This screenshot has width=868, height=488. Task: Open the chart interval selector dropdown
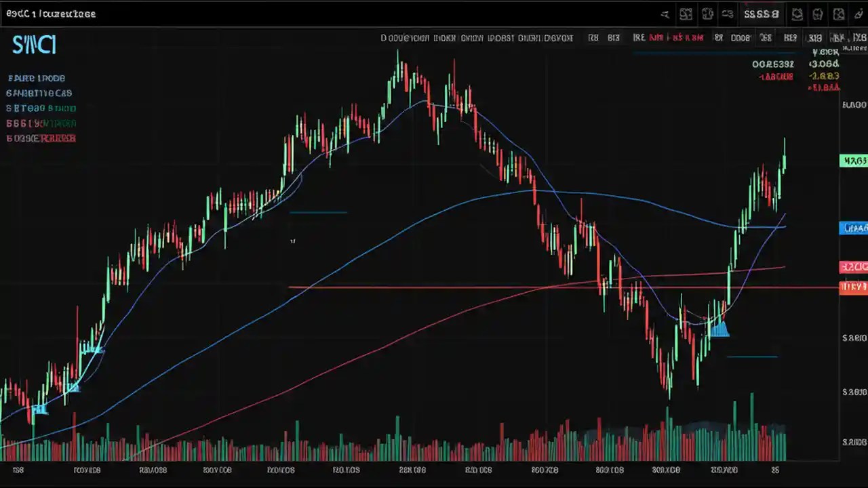[790, 38]
